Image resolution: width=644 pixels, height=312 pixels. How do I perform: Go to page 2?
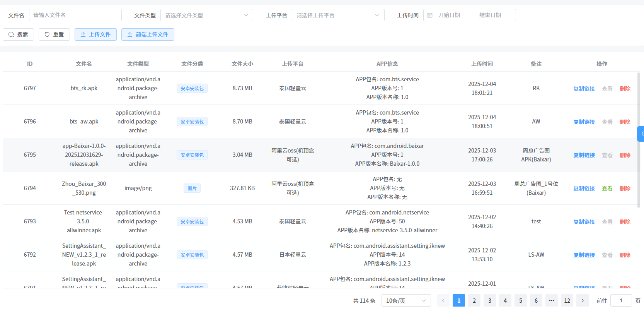coord(474,300)
